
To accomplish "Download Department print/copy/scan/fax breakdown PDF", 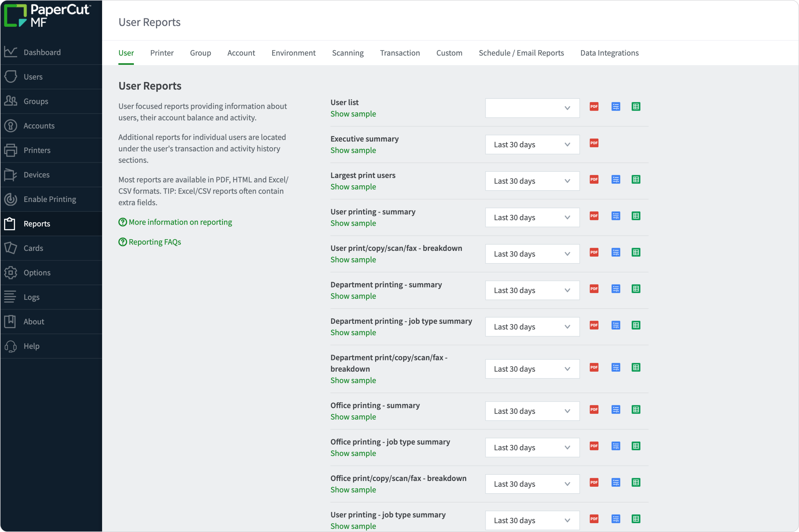I will [594, 367].
